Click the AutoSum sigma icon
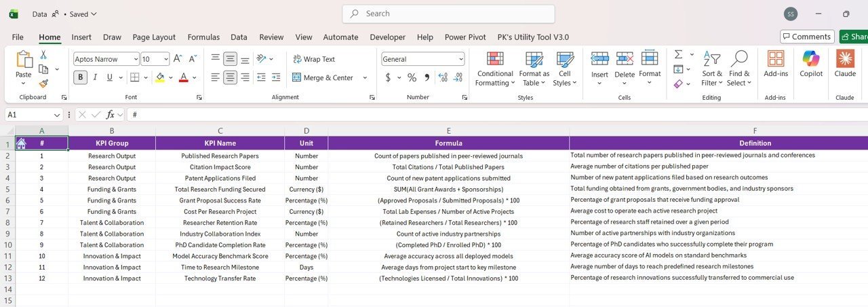This screenshot has height=307, width=868. click(678, 54)
